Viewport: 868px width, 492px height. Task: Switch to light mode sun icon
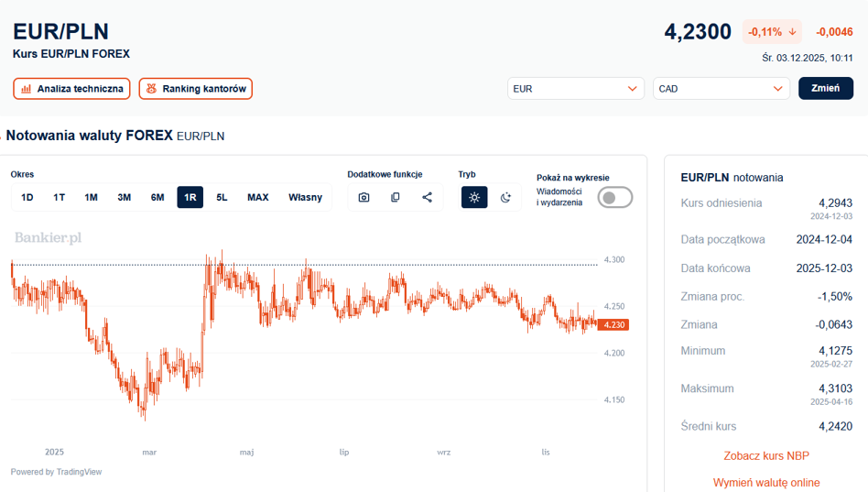(474, 197)
